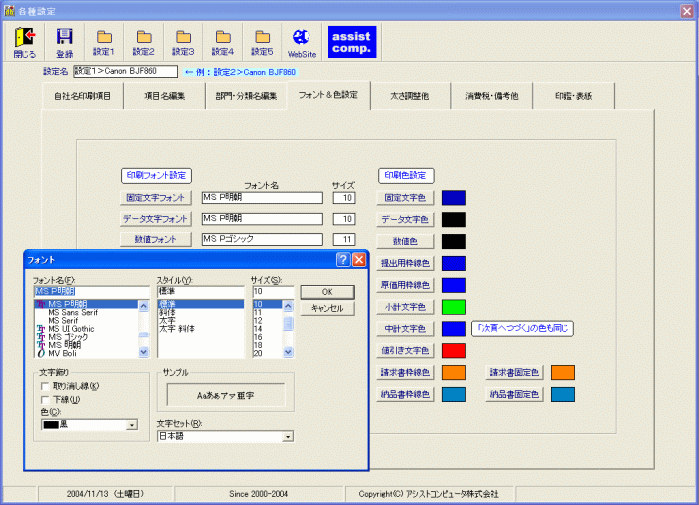This screenshot has height=505, width=699.
Task: Click the green 小計文字色 color swatch
Action: 454,307
